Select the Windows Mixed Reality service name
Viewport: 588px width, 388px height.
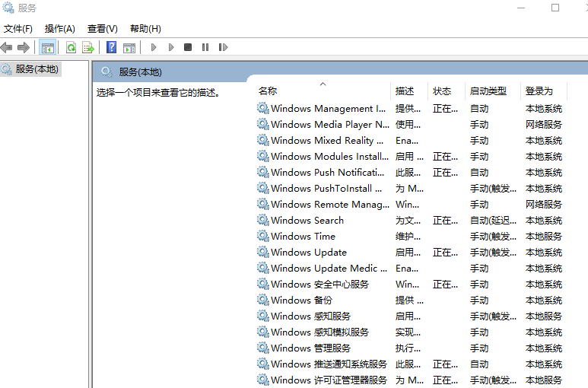pos(327,141)
